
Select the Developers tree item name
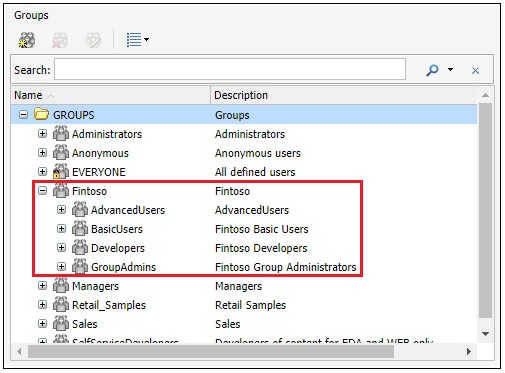(118, 248)
